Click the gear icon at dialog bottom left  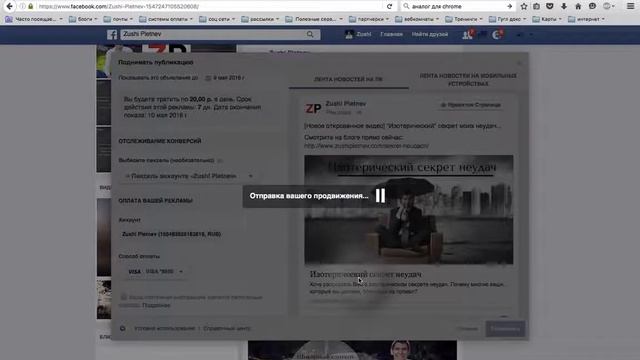click(122, 328)
